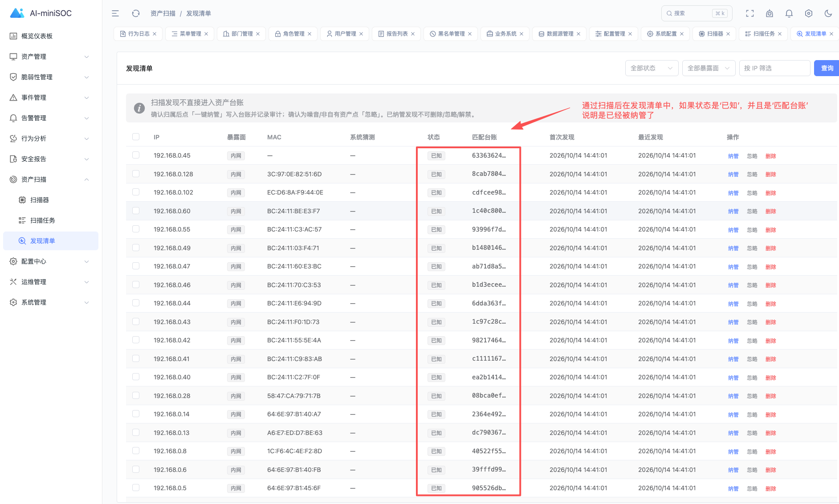Click 删除 for 192.168.0.14

pyautogui.click(x=771, y=415)
